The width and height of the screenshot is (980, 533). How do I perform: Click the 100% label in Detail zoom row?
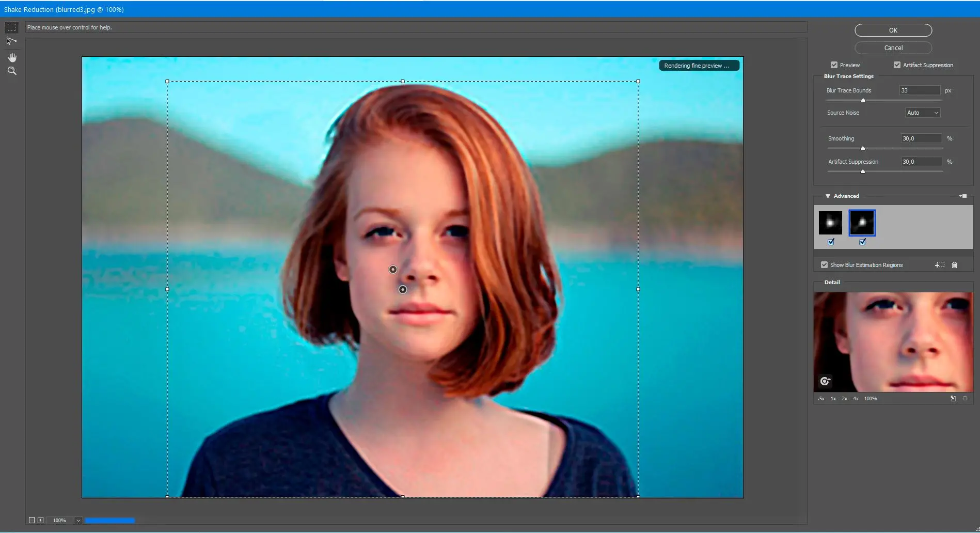click(x=871, y=399)
